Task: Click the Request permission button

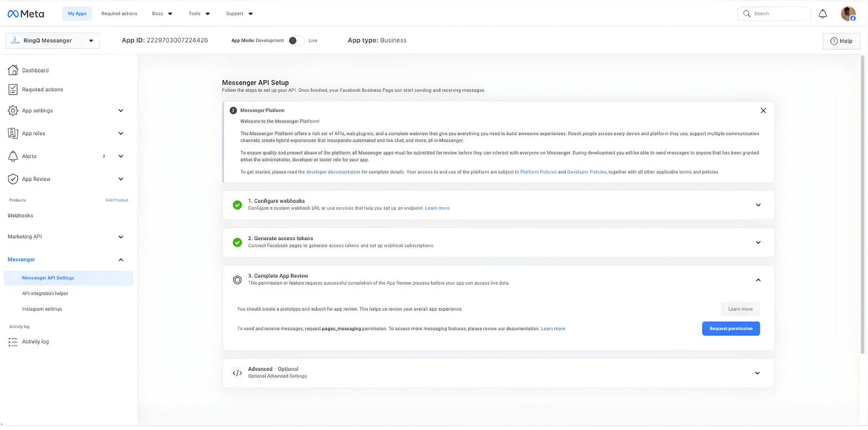Action: point(730,328)
